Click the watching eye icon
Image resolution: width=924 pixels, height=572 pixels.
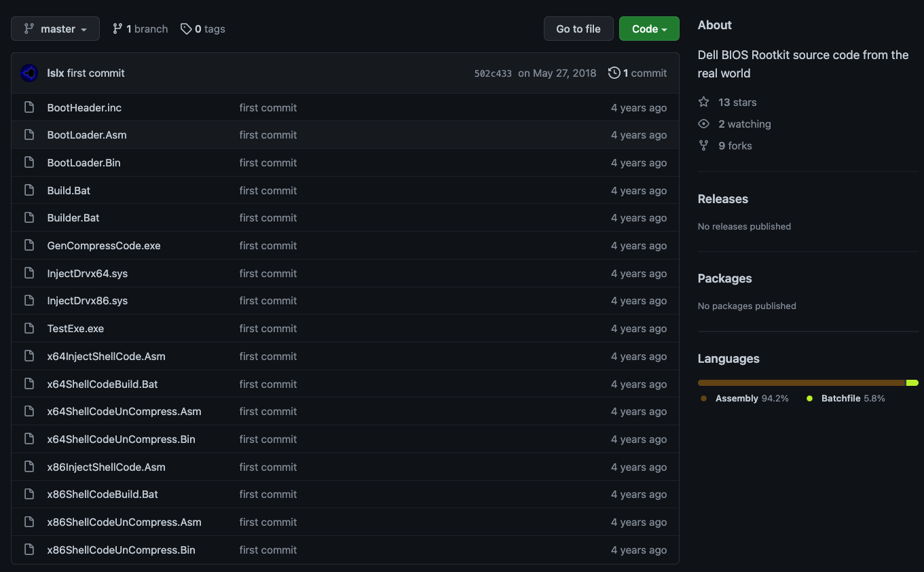coord(703,124)
